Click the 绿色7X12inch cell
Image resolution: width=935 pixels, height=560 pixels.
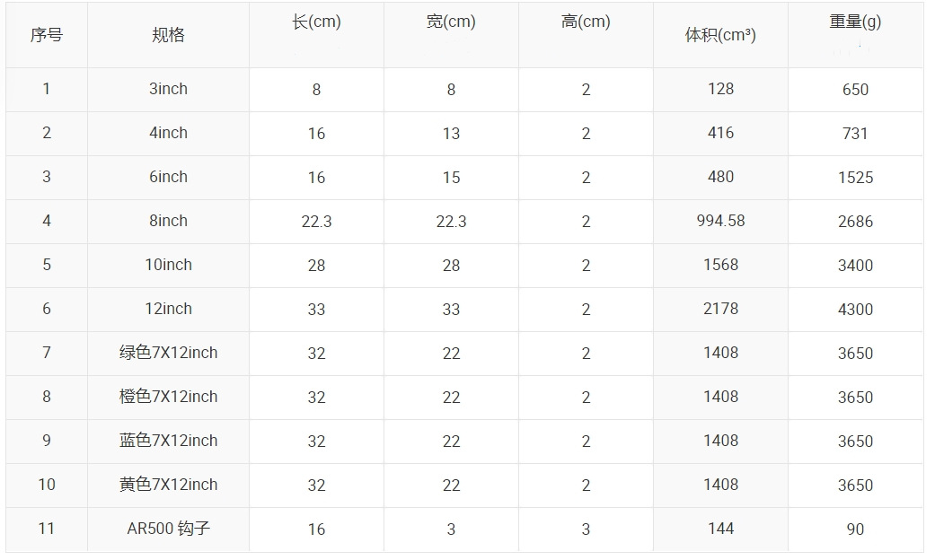point(168,353)
